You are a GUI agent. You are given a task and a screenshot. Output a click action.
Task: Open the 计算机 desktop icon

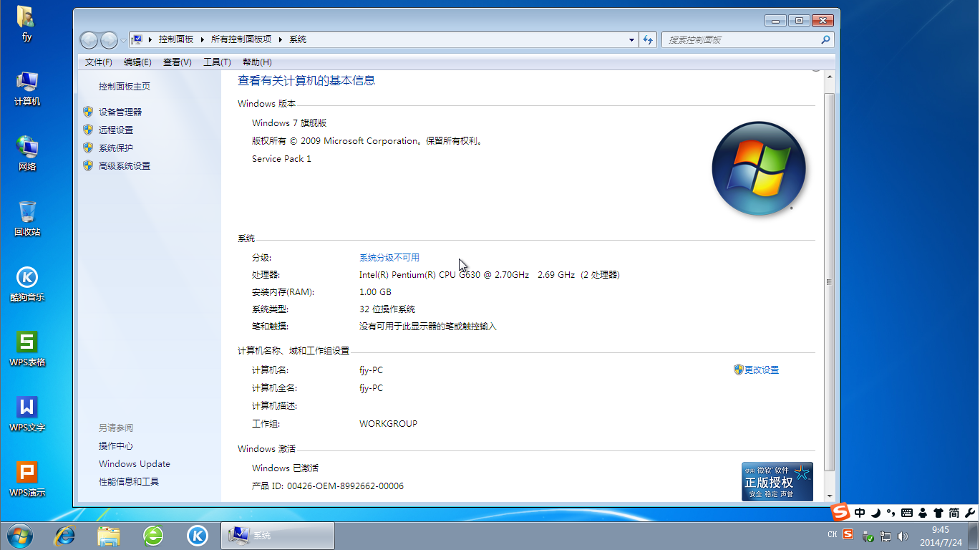[26, 89]
